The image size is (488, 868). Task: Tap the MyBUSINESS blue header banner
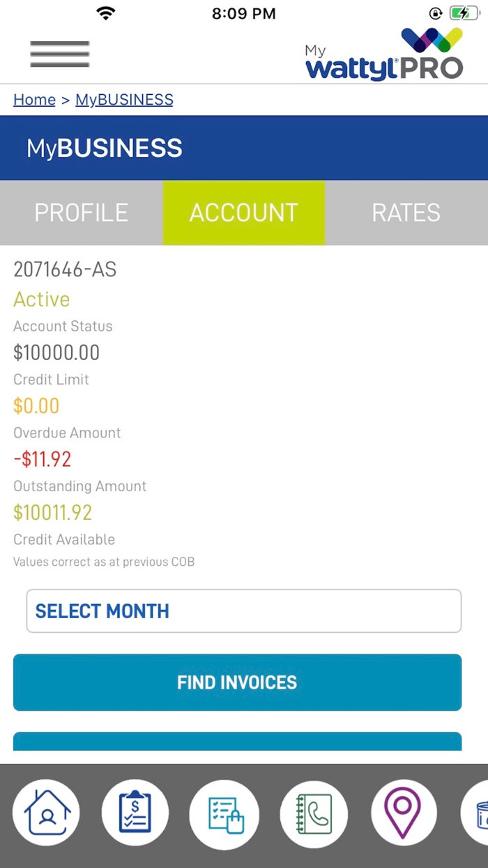coord(244,148)
